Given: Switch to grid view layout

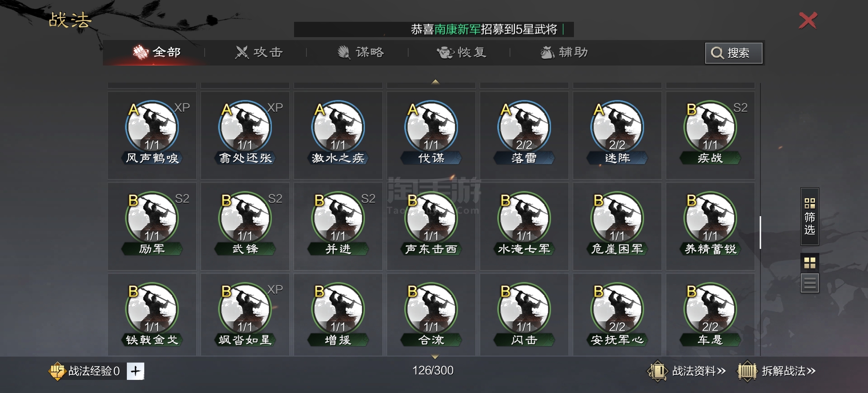Looking at the screenshot, I should click(810, 263).
